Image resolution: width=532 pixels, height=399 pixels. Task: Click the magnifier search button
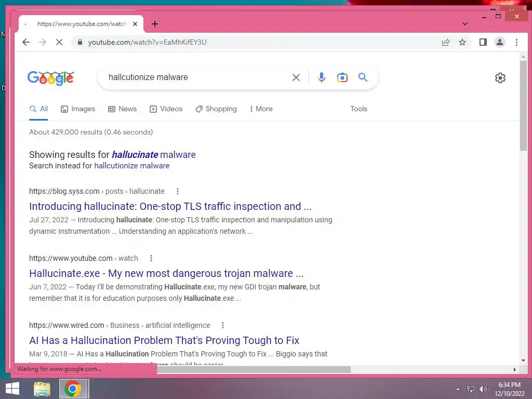pyautogui.click(x=363, y=77)
